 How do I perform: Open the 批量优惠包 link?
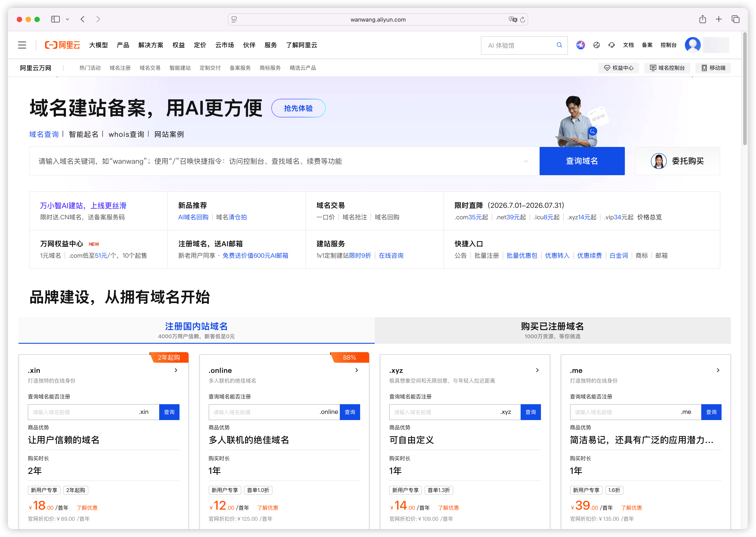tap(522, 256)
